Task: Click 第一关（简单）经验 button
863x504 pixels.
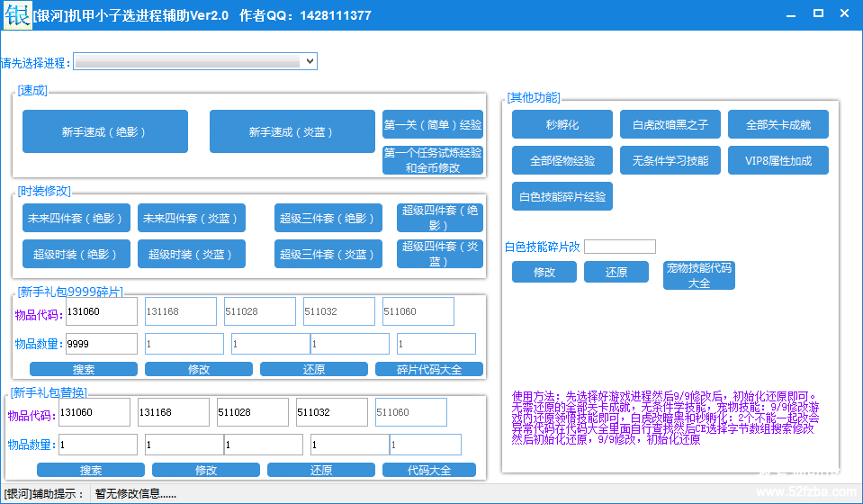Action: coord(433,124)
